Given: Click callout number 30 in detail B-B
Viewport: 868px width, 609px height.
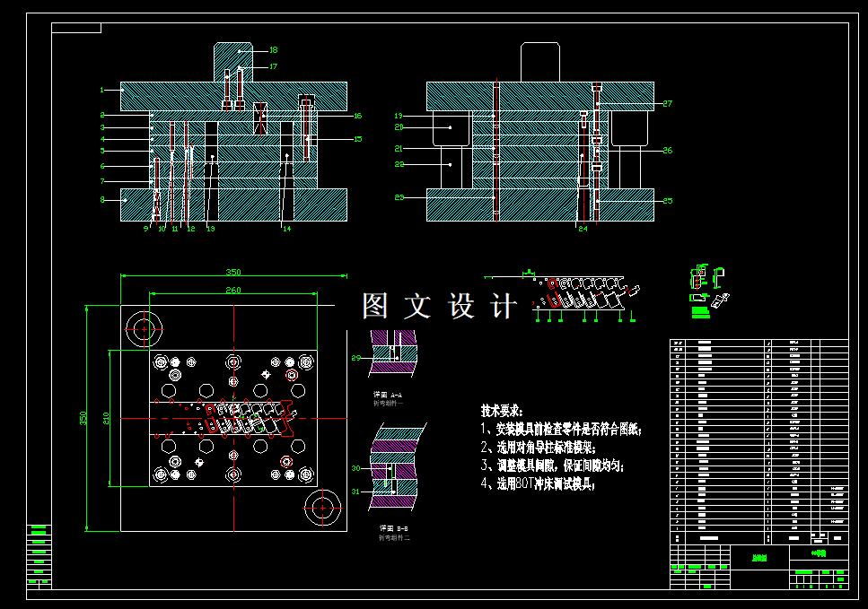Looking at the screenshot, I should (x=356, y=468).
